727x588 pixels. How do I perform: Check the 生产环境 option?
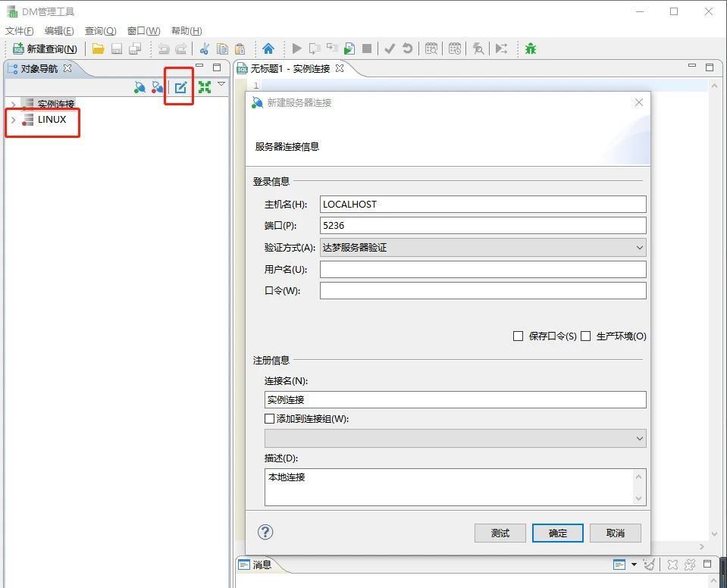pyautogui.click(x=586, y=336)
